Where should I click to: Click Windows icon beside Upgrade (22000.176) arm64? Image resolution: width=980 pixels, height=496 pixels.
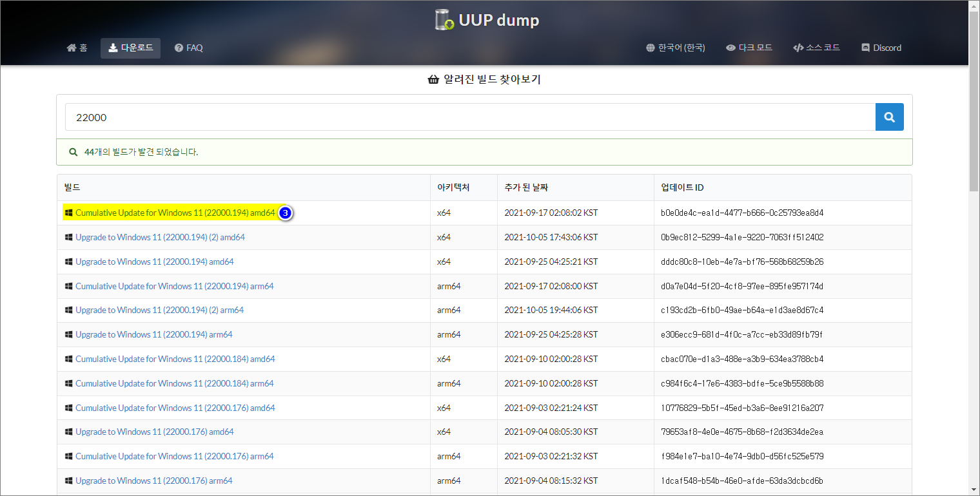[x=68, y=481]
